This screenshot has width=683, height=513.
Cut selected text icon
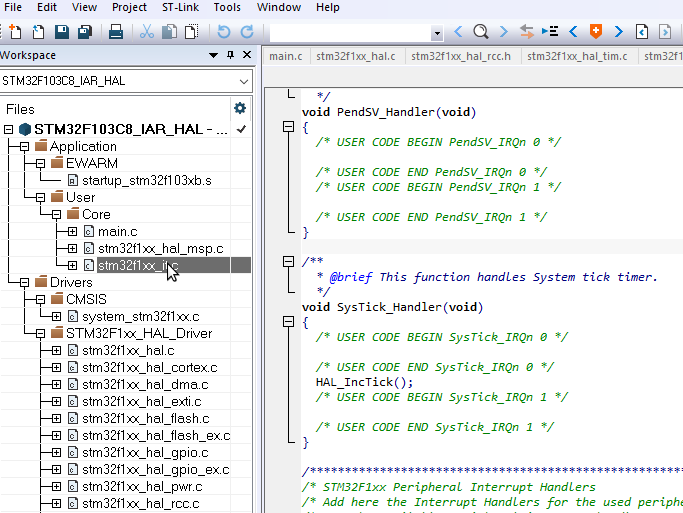coord(147,32)
